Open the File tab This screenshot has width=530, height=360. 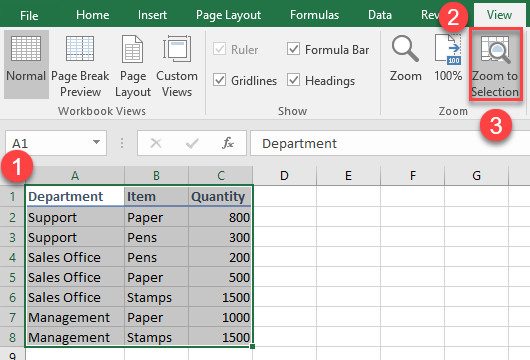coord(29,15)
